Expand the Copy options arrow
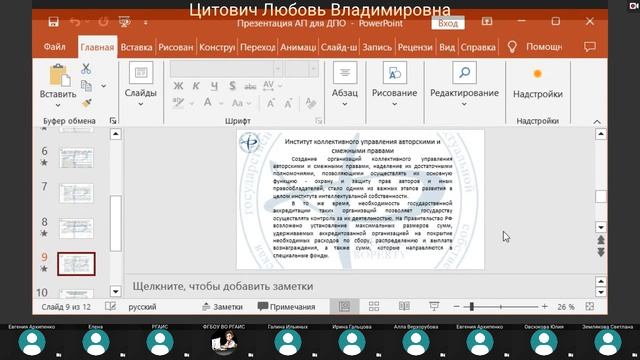640x360 pixels. [x=104, y=86]
